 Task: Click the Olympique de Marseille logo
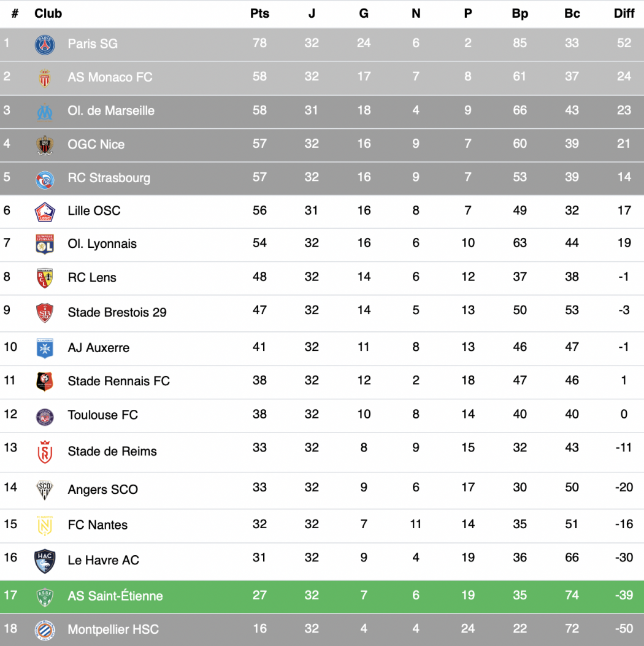point(45,112)
